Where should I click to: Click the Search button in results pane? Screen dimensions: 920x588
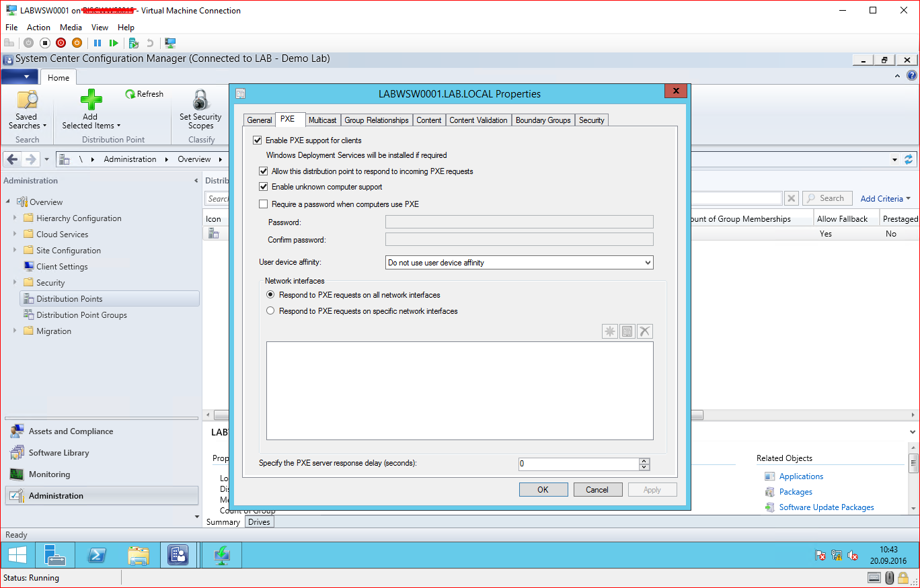pyautogui.click(x=827, y=198)
